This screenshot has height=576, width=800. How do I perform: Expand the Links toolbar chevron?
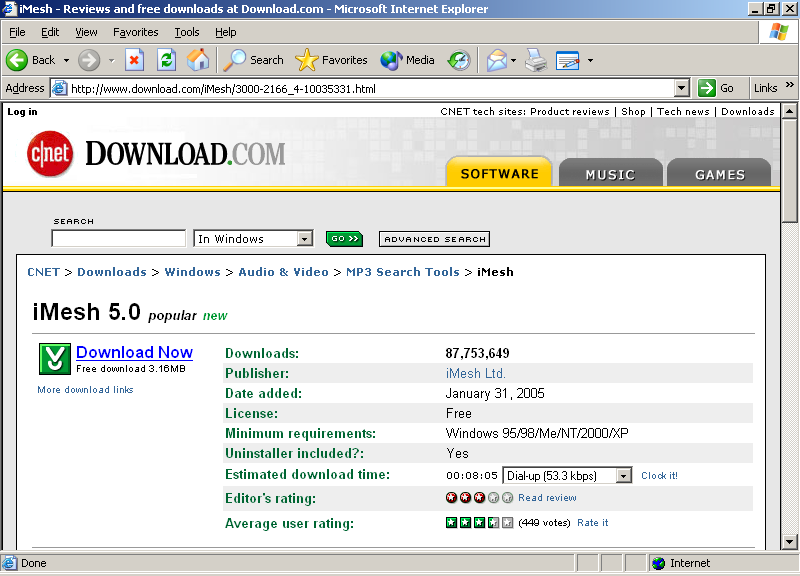(790, 85)
